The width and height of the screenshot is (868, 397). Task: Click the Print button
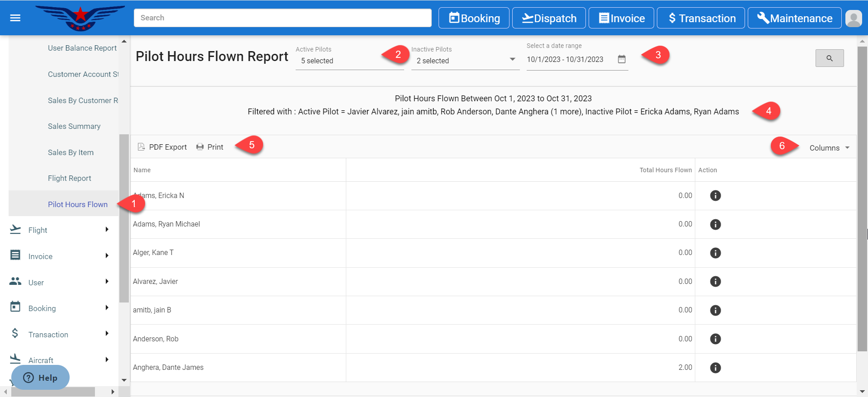210,147
